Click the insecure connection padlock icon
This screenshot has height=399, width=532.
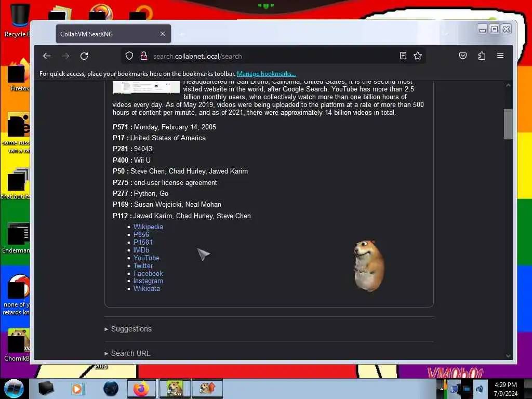143,56
